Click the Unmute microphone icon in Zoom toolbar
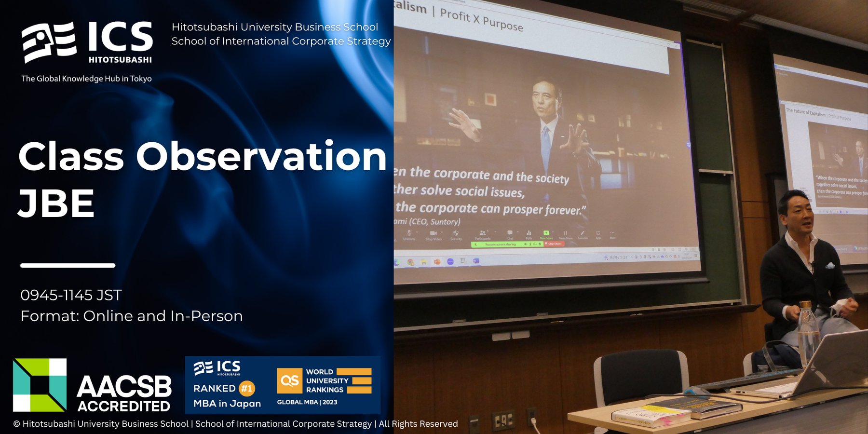868x434 pixels. coord(409,233)
